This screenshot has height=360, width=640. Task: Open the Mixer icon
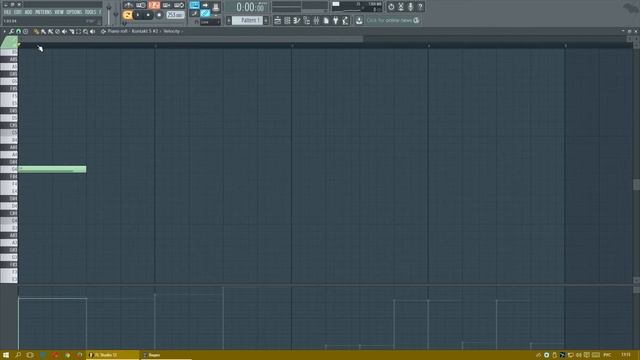click(x=316, y=20)
